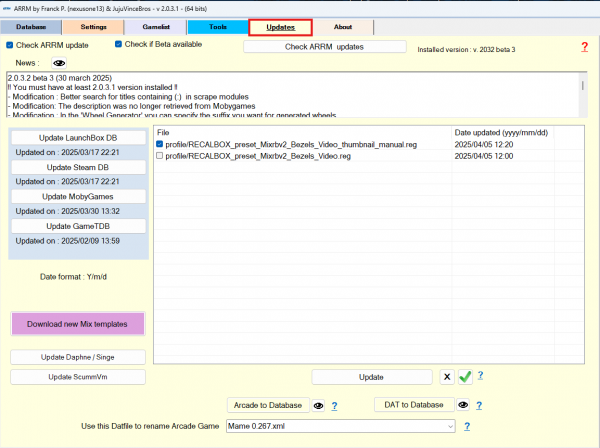Open the Settings tab
The height and width of the screenshot is (448, 600).
pyautogui.click(x=93, y=26)
